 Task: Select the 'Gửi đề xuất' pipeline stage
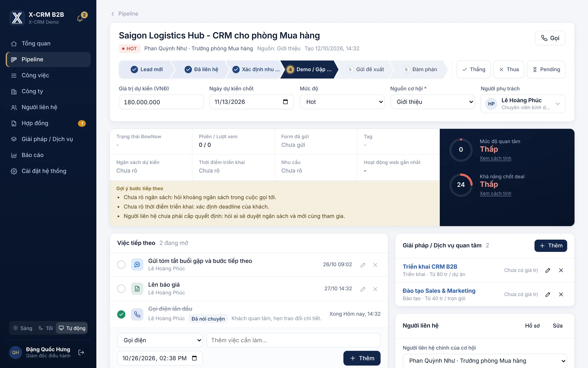pos(365,70)
